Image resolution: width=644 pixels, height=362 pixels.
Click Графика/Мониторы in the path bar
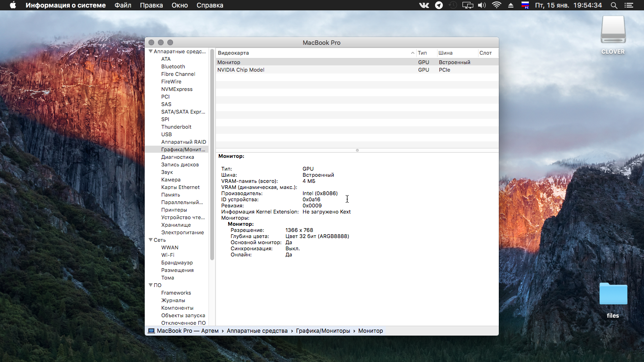(x=323, y=331)
